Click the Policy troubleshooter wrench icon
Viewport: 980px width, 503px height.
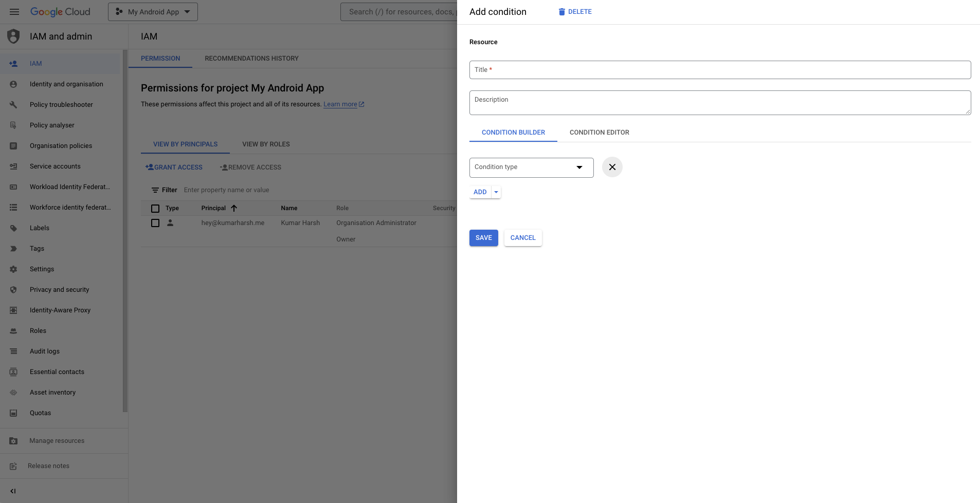click(13, 105)
